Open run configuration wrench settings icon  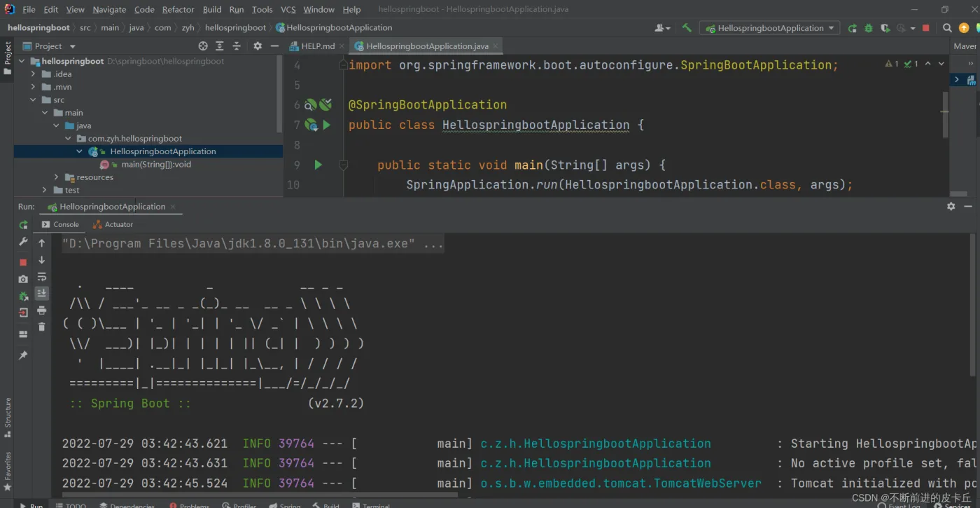click(x=23, y=242)
